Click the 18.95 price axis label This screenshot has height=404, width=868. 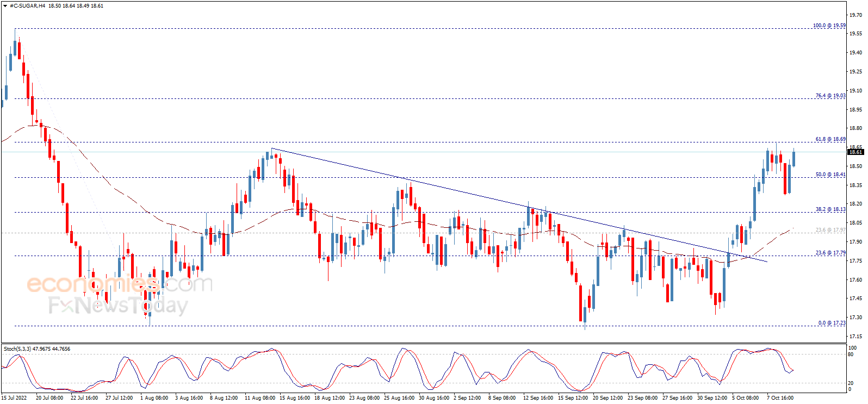[x=855, y=110]
